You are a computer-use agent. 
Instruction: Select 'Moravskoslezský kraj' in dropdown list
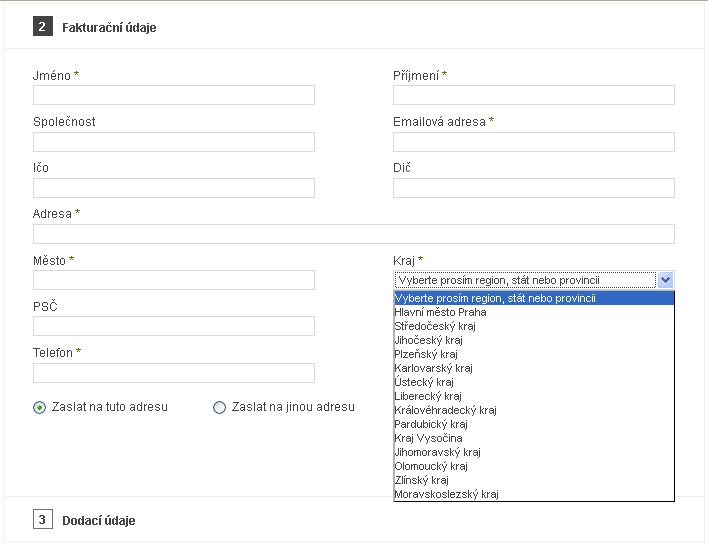[446, 494]
